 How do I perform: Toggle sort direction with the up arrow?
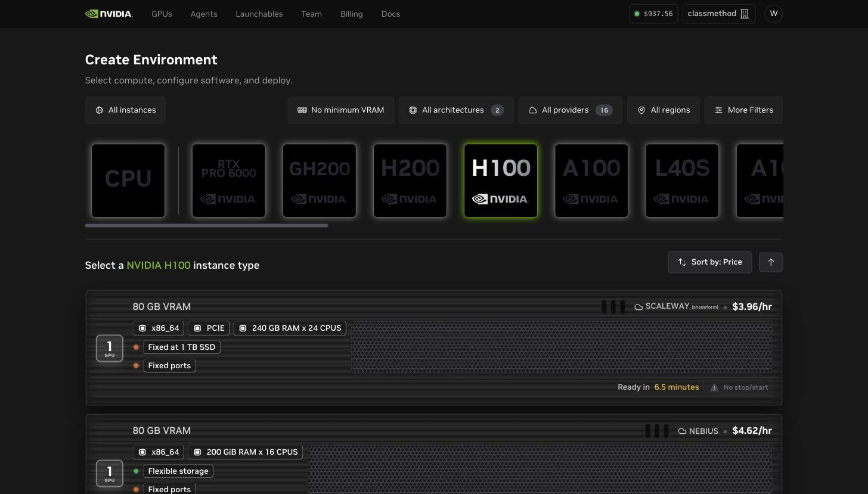point(771,262)
